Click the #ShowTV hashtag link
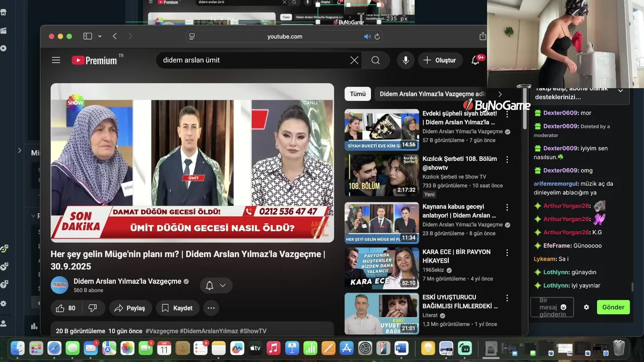644x362 pixels. (x=253, y=331)
